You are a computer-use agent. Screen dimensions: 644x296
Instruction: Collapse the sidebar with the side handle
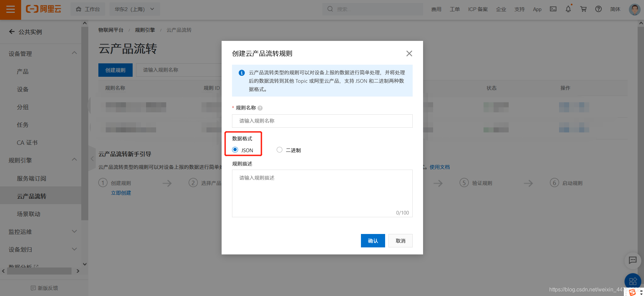92,159
